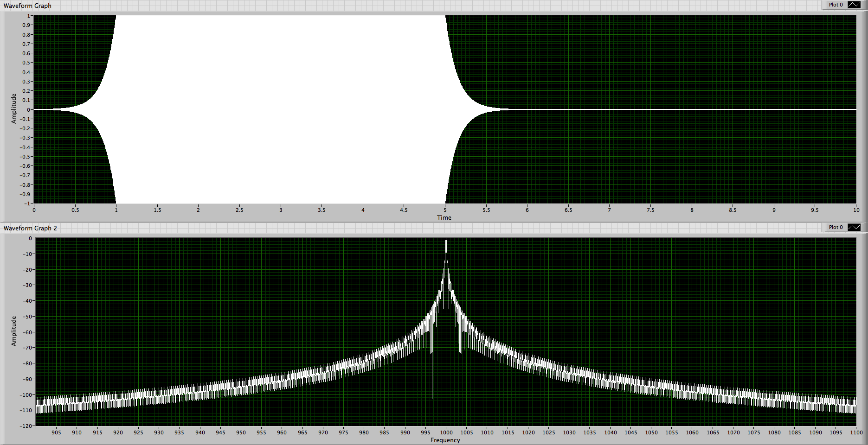Select the 1025 tick on the Frequency axis
This screenshot has height=445, width=868.
click(549, 432)
